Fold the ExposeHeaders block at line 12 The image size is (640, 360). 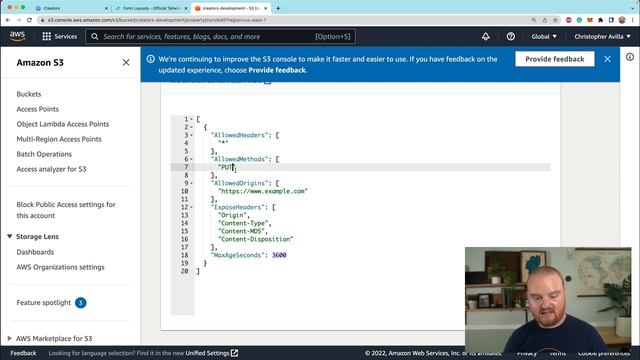click(x=191, y=207)
